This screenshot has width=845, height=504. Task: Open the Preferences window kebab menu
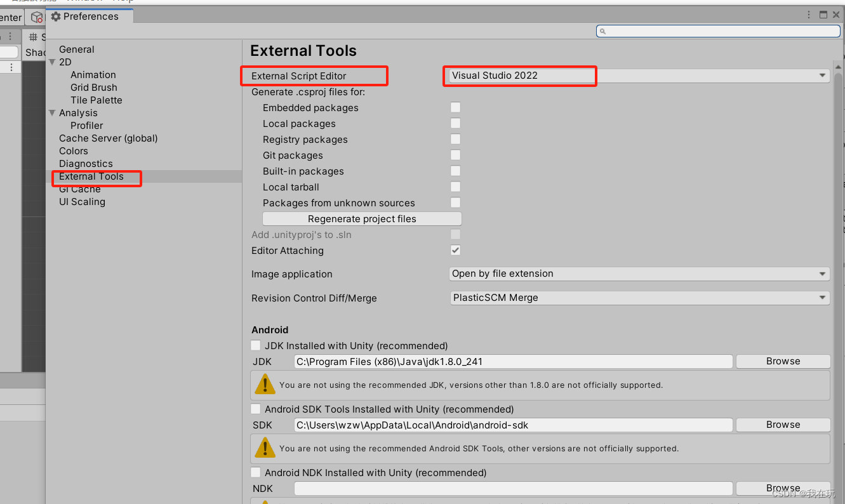(x=809, y=15)
